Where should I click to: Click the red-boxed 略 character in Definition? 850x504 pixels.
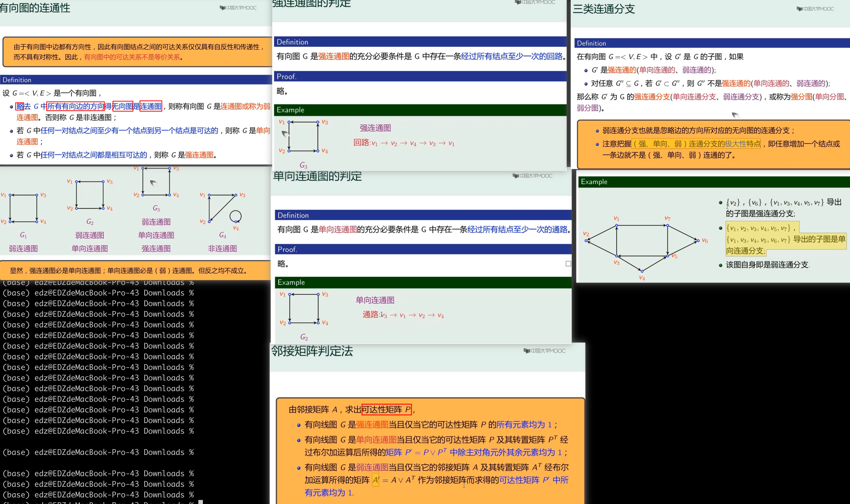[x=20, y=106]
